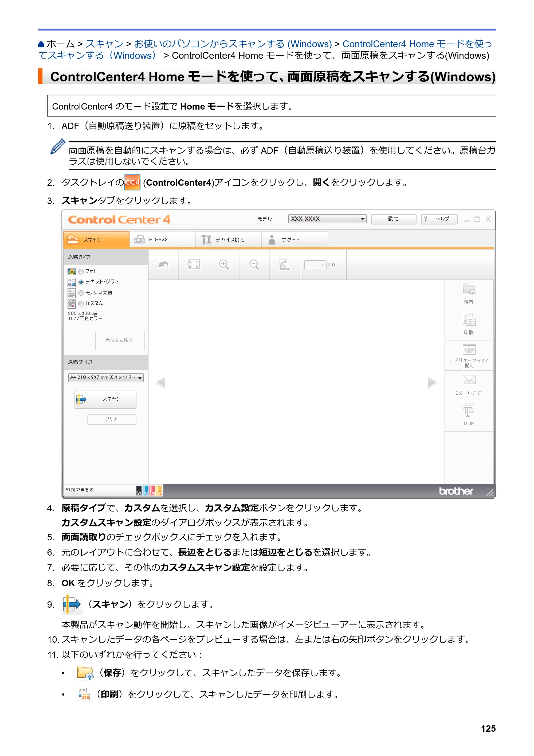Switch to the PC-FAX tab
The image size is (534, 756).
[163, 239]
